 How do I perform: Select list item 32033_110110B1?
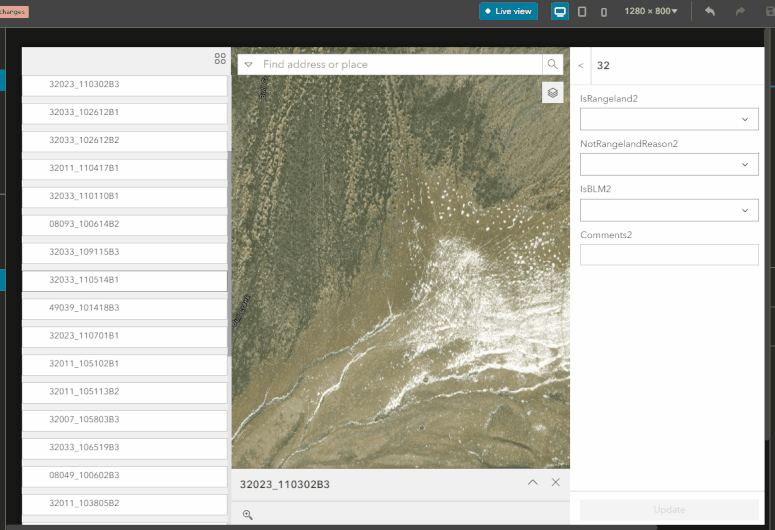tap(125, 197)
